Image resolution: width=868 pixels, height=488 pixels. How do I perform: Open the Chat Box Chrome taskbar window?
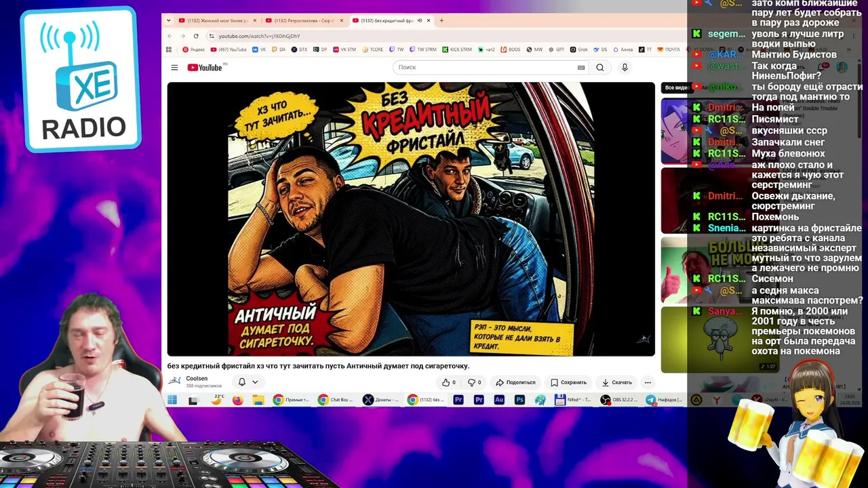tap(336, 400)
